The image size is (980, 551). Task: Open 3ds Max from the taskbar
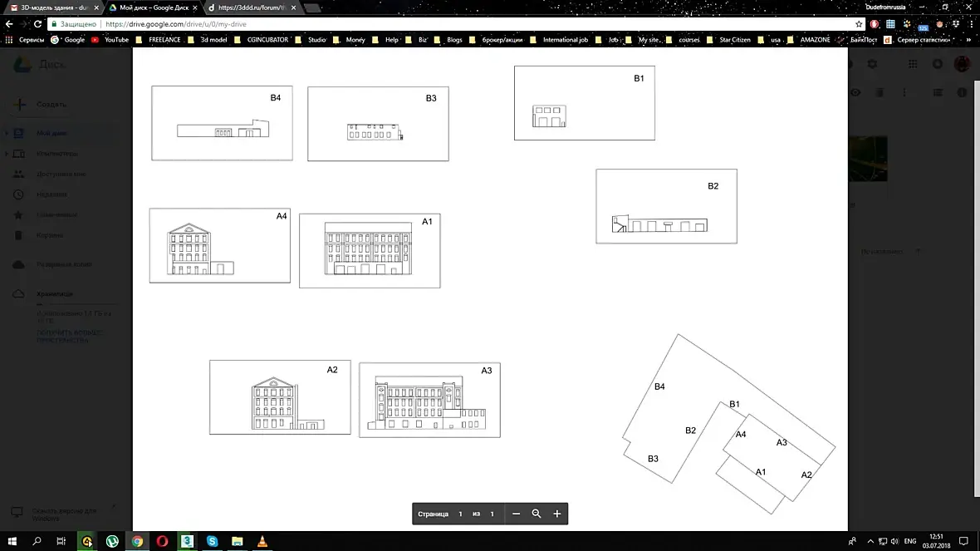[187, 541]
